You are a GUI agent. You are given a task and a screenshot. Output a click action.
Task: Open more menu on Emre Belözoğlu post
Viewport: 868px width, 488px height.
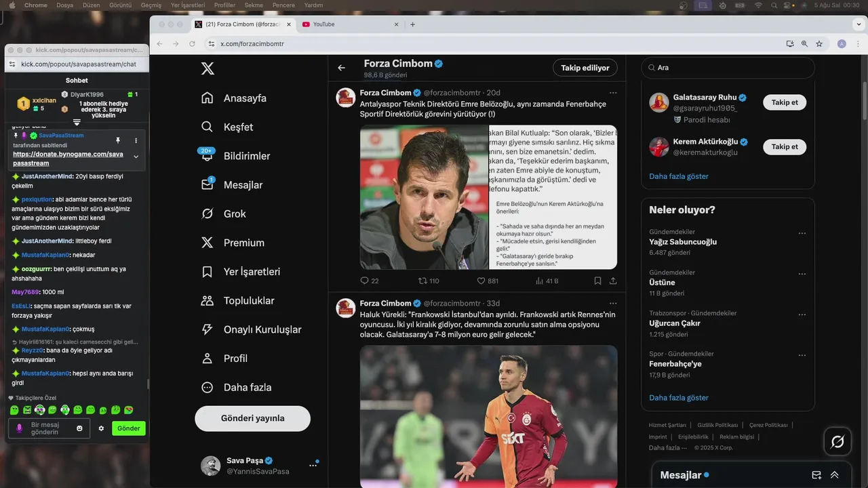click(613, 93)
